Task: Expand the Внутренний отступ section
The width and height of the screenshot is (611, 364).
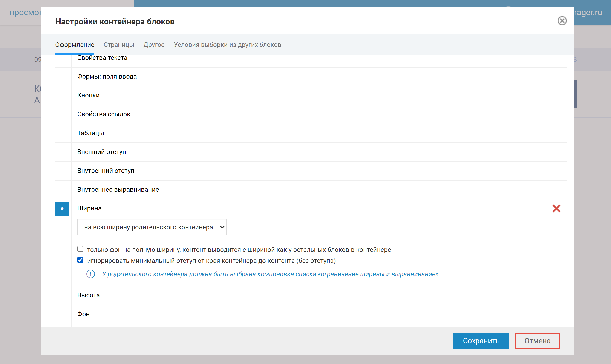Action: 106,171
